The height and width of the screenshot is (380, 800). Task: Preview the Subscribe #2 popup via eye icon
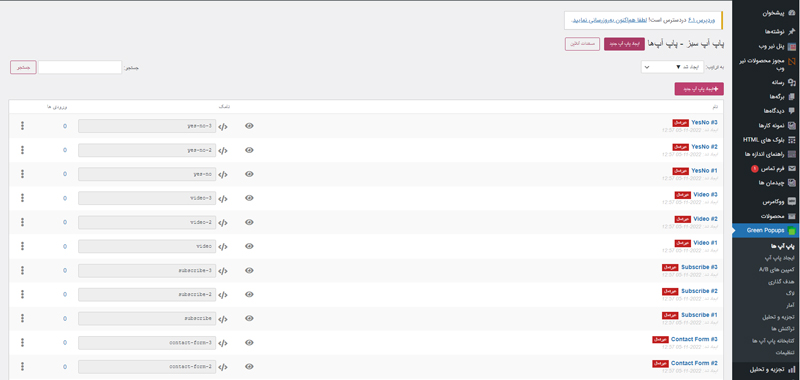[249, 294]
